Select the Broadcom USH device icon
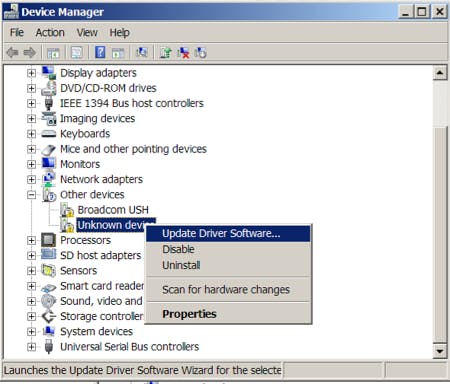Screen dimensions: 450x384 coord(67,210)
